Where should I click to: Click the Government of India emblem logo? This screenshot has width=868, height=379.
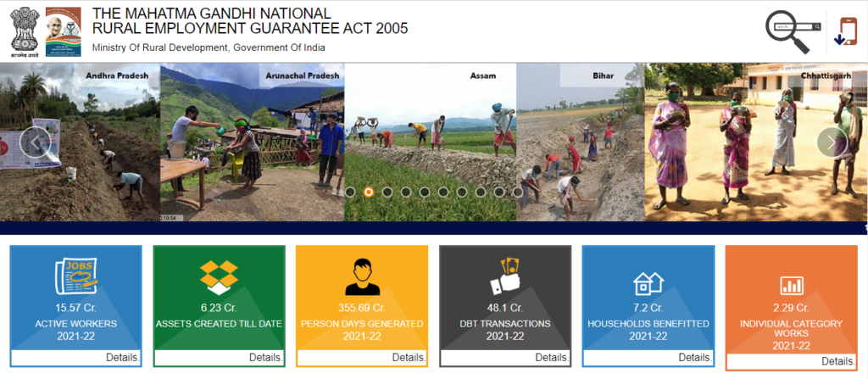25,32
